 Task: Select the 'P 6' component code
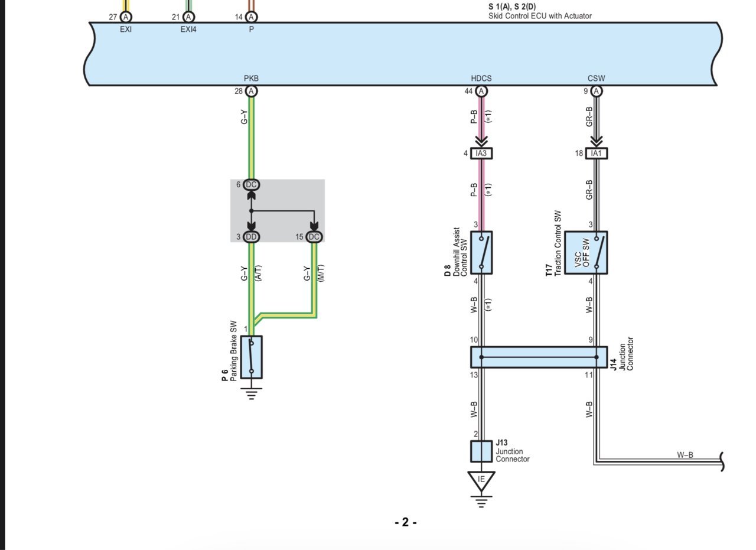pyautogui.click(x=225, y=375)
